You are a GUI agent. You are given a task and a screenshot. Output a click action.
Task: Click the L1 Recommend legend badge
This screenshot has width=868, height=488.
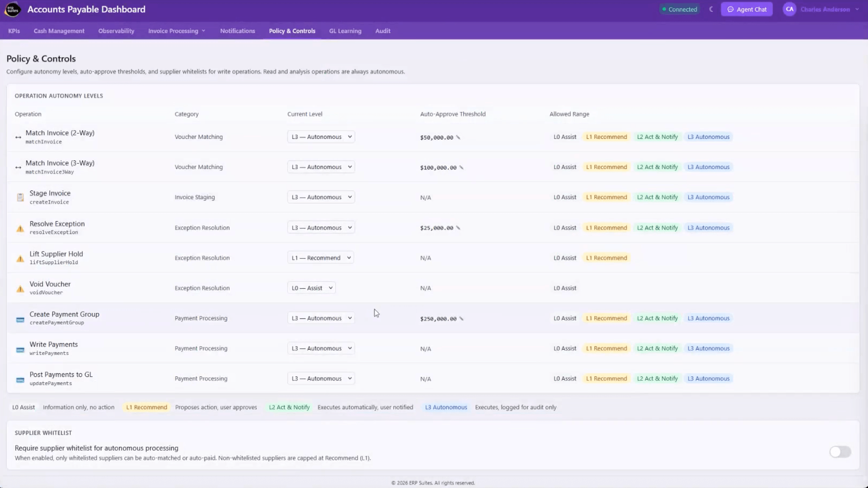click(x=146, y=407)
